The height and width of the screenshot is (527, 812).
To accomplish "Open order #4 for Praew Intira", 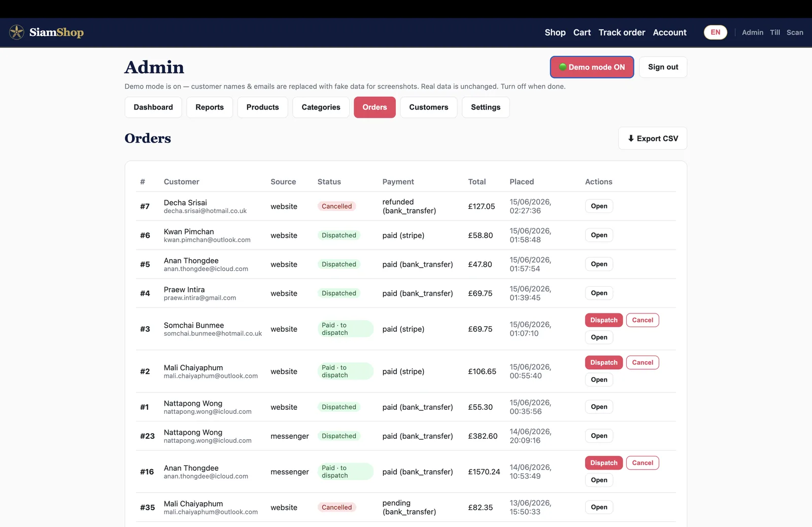I will click(x=599, y=293).
